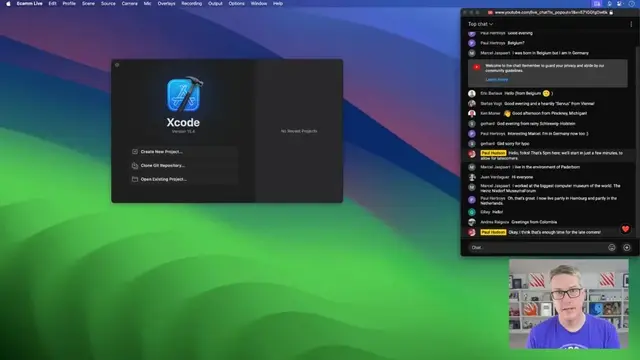
Task: Click the red heart reaction button
Action: 625,229
